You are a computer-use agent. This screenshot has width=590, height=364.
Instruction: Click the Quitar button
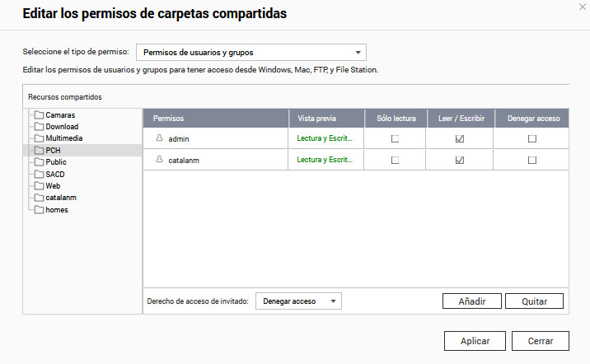(x=534, y=301)
